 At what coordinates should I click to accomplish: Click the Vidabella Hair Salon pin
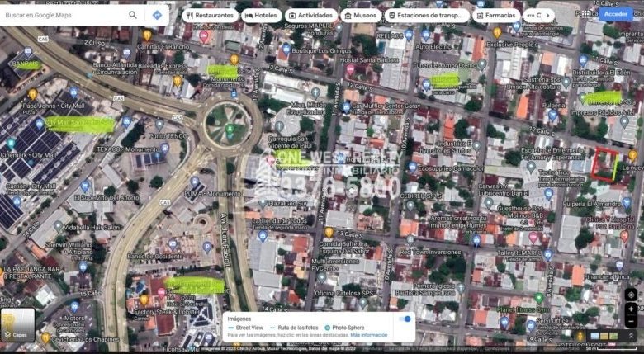click(59, 226)
